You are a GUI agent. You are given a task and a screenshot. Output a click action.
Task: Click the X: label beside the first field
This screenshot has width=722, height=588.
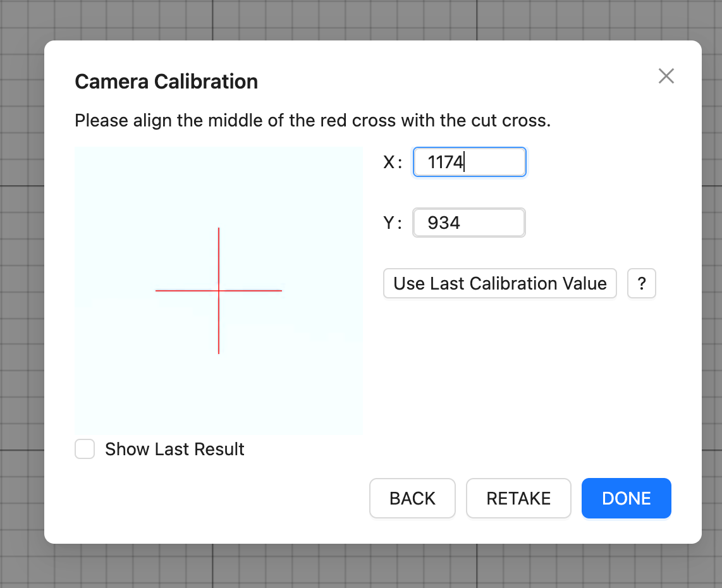coord(393,162)
